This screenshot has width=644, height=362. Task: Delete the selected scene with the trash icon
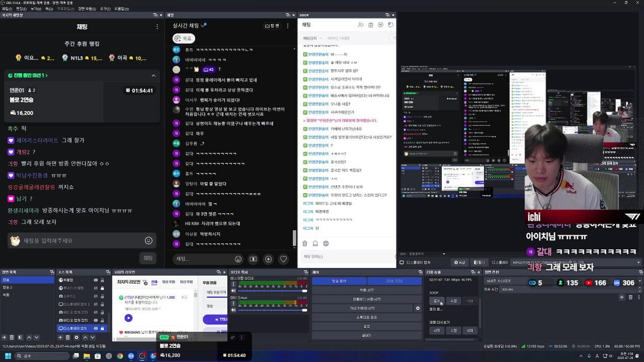click(13, 337)
